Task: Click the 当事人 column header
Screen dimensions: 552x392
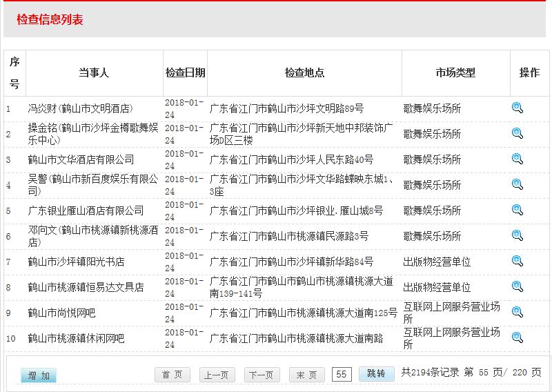Action: (94, 72)
